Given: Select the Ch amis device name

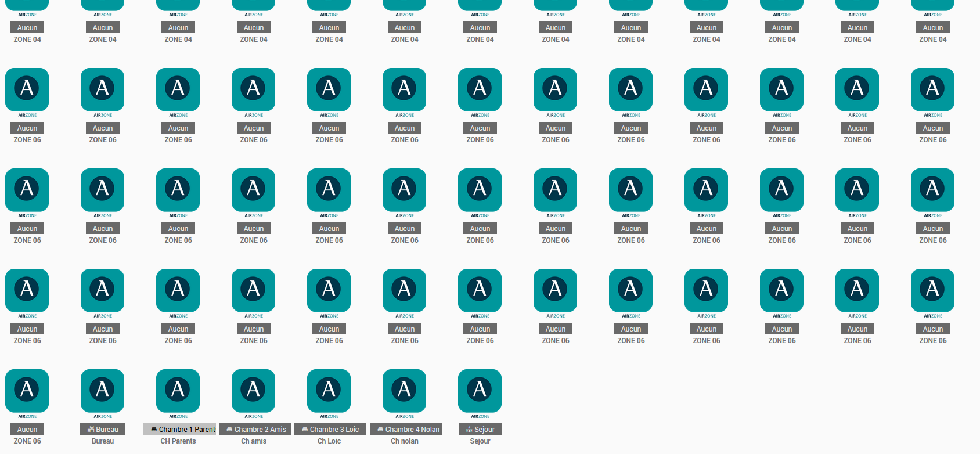Looking at the screenshot, I should pos(254,441).
